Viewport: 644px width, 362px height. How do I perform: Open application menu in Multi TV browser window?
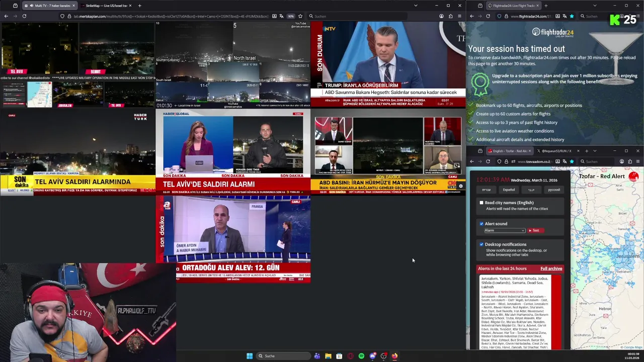(459, 16)
